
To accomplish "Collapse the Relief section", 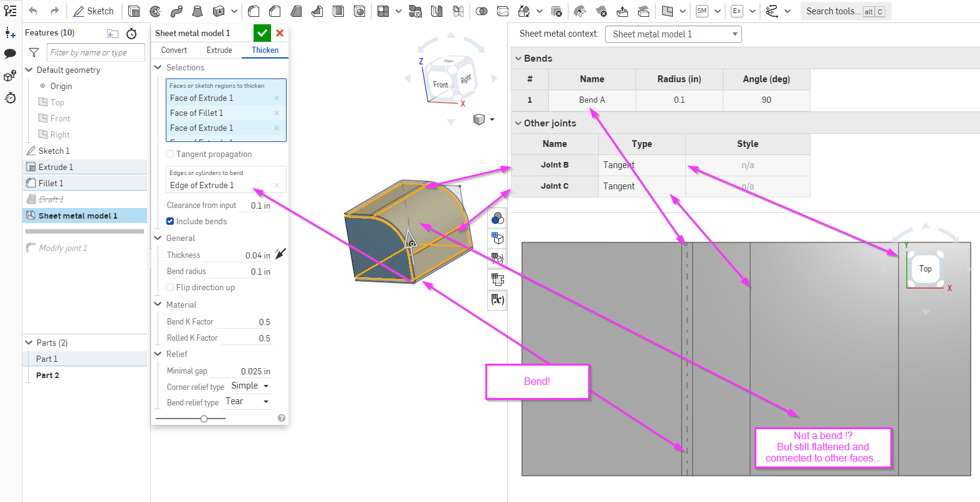I will point(158,354).
